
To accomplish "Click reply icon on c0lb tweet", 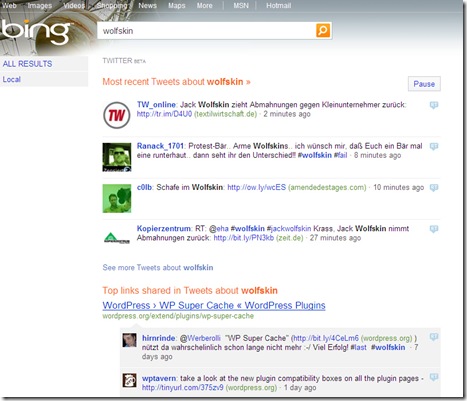I will (x=434, y=188).
